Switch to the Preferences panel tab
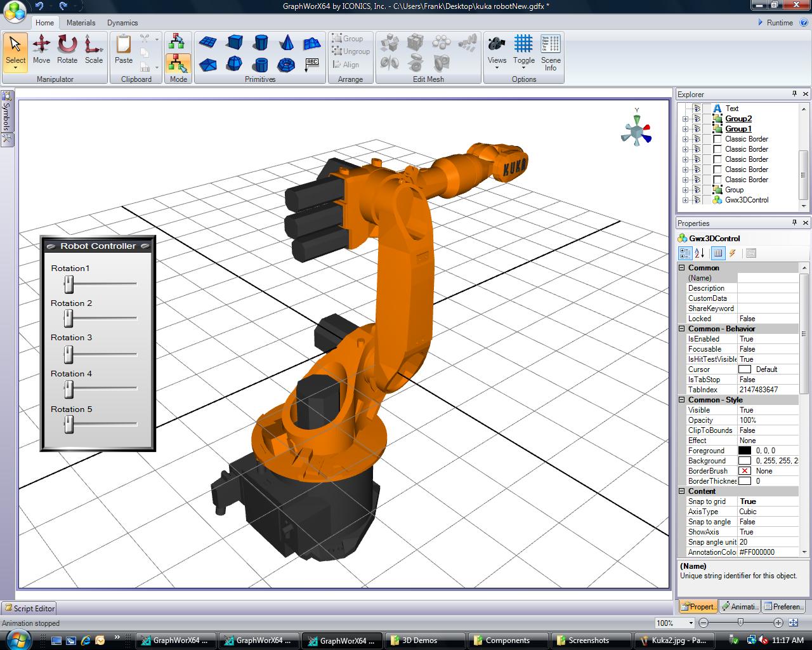 [783, 606]
